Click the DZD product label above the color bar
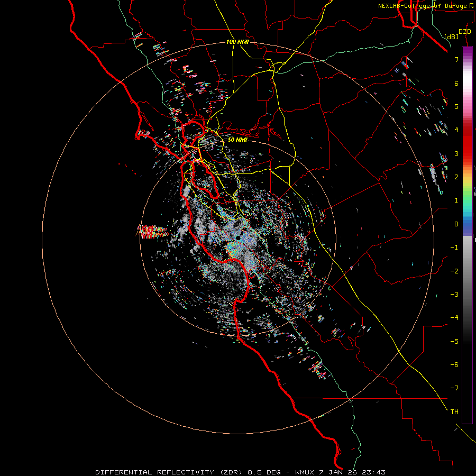Screen dimensions: 476x476 (465, 32)
